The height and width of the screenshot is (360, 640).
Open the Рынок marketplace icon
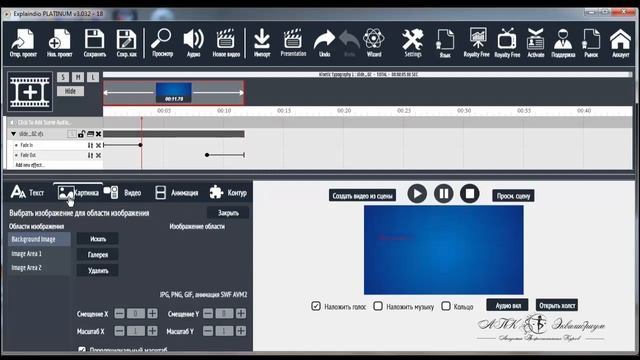click(x=591, y=42)
